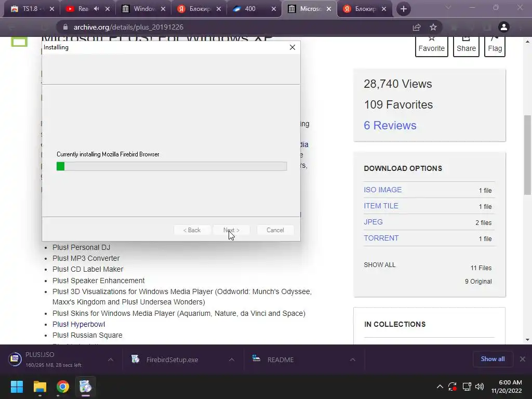Click the Back button in installer
The image size is (532, 399).
192,230
